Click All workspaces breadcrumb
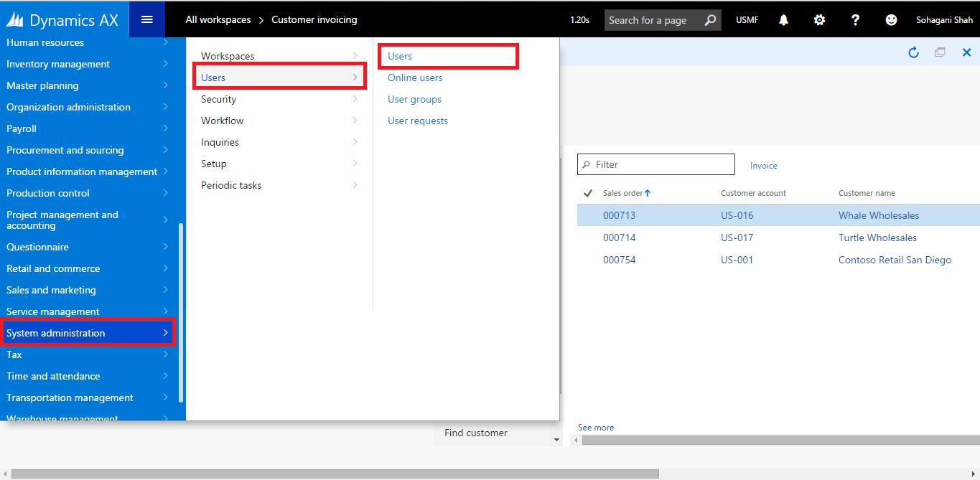Screen dimensions: 980x480 coord(218,19)
